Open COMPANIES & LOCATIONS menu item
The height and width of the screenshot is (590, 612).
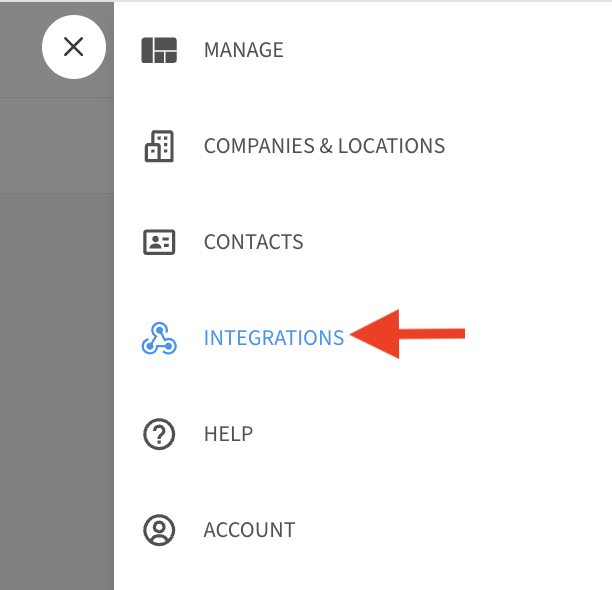click(x=324, y=146)
